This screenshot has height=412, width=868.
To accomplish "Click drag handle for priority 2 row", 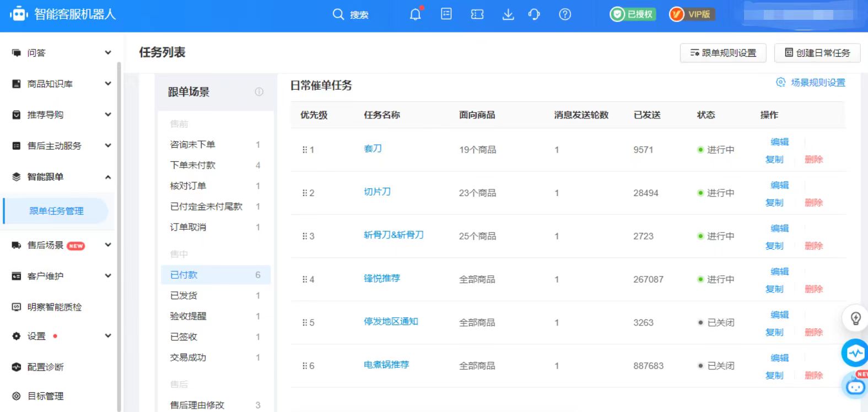I will pyautogui.click(x=305, y=193).
